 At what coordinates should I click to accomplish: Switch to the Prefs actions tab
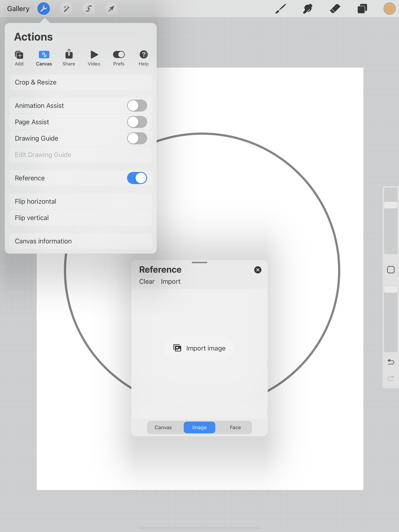click(x=119, y=58)
